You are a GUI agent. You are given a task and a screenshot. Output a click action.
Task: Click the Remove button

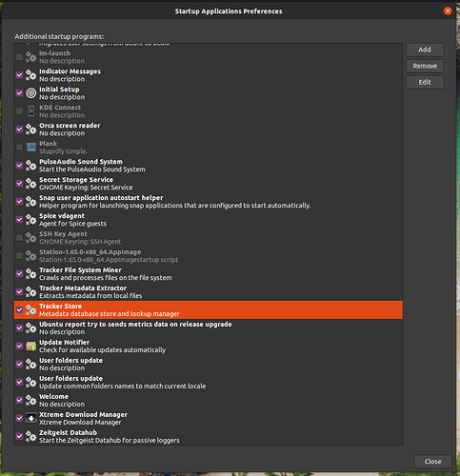pos(425,66)
